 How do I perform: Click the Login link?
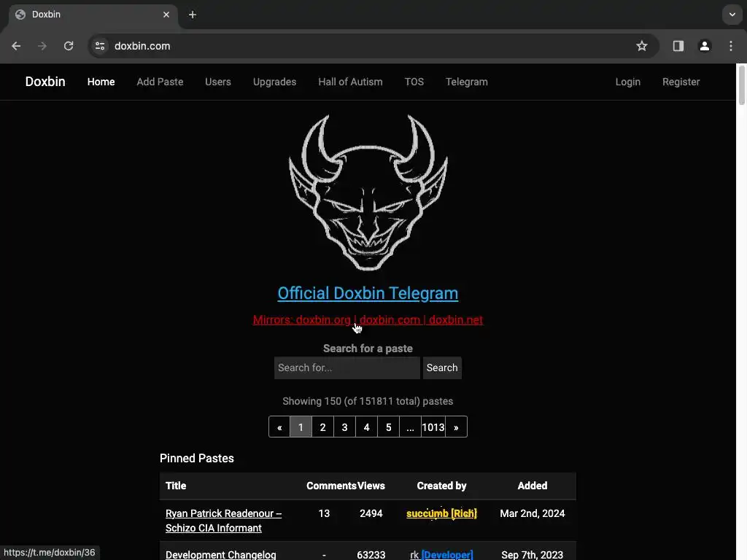(628, 82)
